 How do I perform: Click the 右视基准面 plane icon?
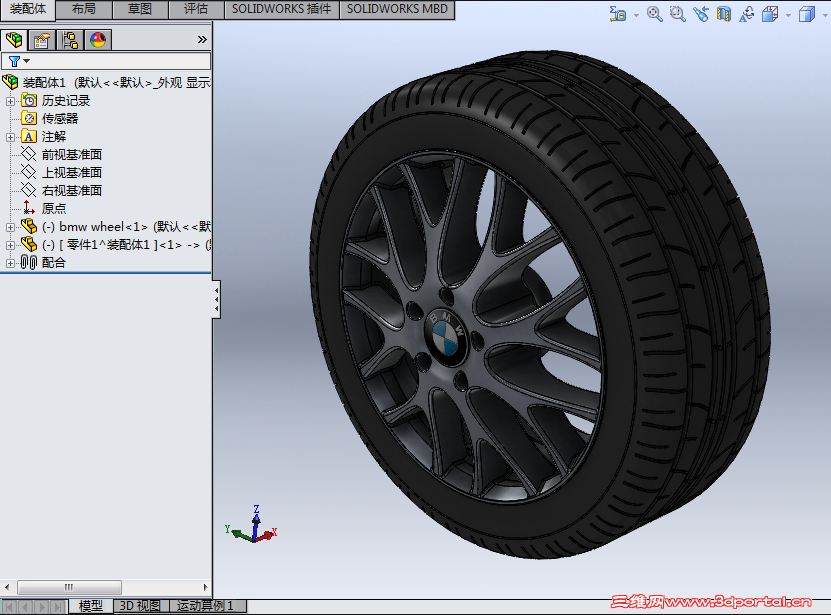click(29, 190)
